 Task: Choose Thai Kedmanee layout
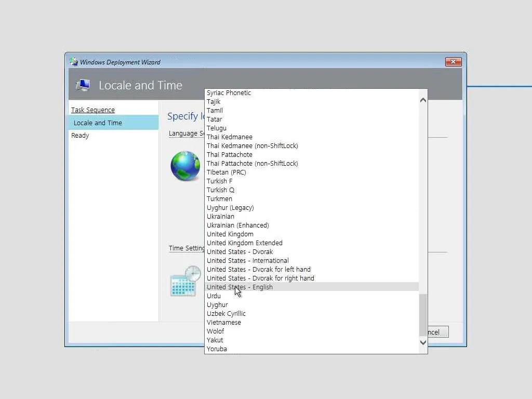(x=312, y=137)
